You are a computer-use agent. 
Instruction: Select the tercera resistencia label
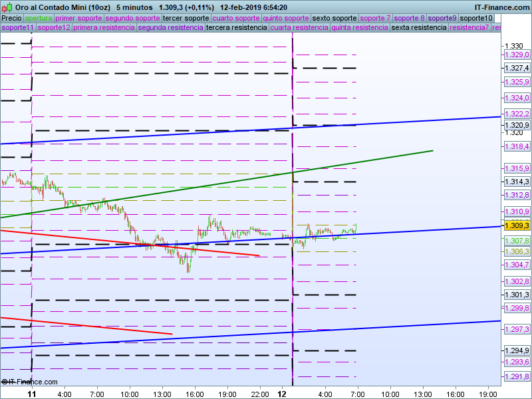(237, 27)
